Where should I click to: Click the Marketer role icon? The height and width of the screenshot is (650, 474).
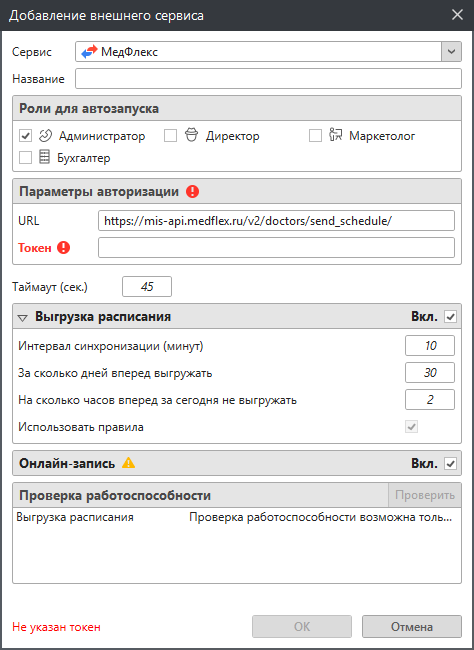pyautogui.click(x=335, y=135)
